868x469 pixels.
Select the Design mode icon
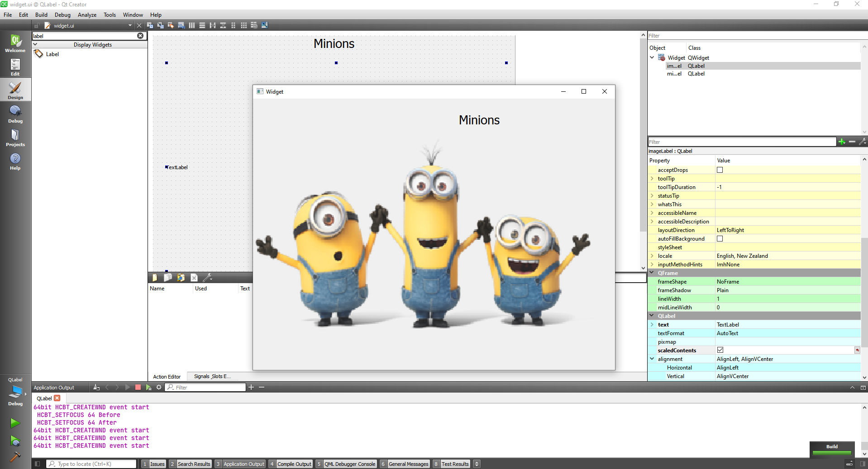coord(15,90)
